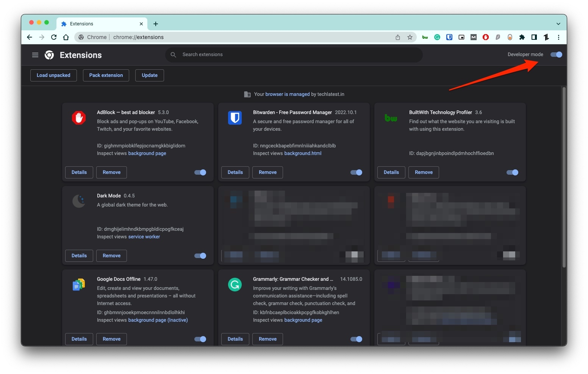The height and width of the screenshot is (374, 588).
Task: Expand the tab search chevron
Action: click(558, 23)
